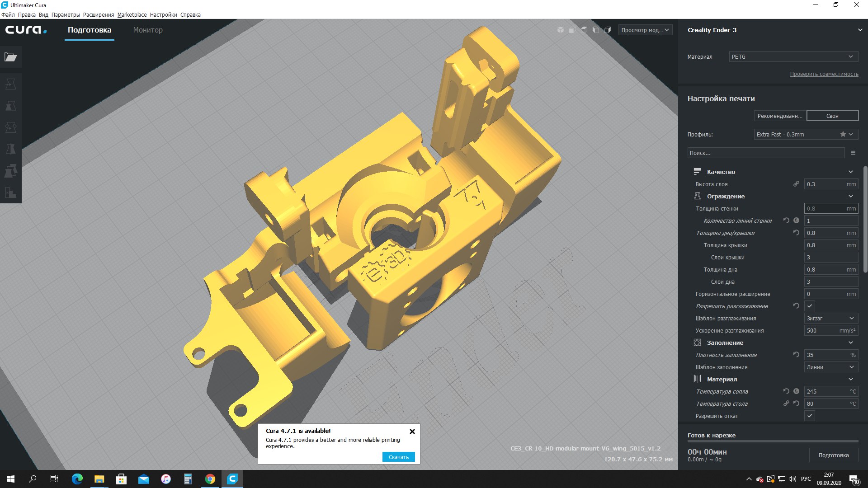This screenshot has height=488, width=868.
Task: Collapse the Материал settings section
Action: [850, 379]
